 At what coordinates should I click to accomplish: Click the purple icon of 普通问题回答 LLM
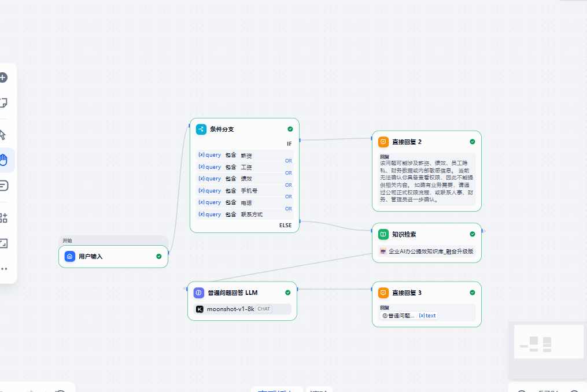[199, 293]
